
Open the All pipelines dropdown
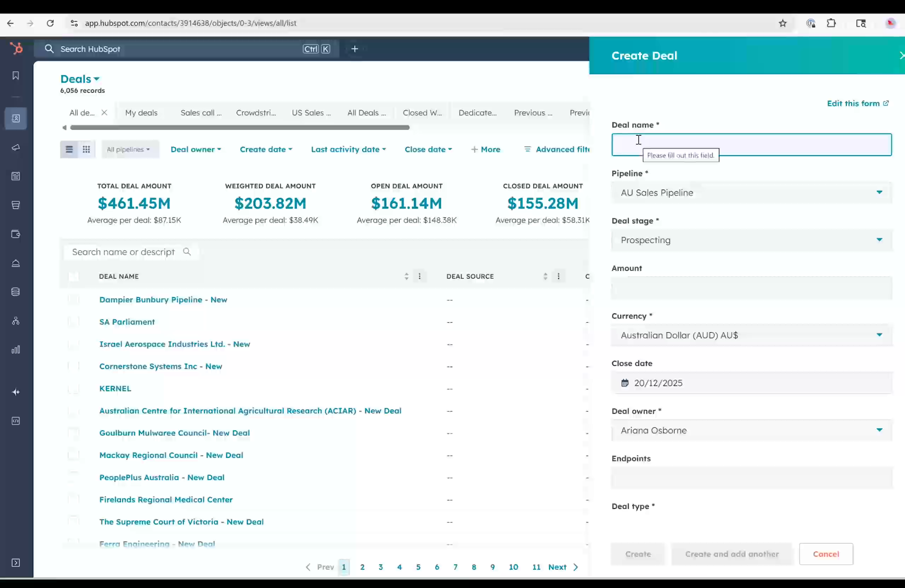coord(130,149)
